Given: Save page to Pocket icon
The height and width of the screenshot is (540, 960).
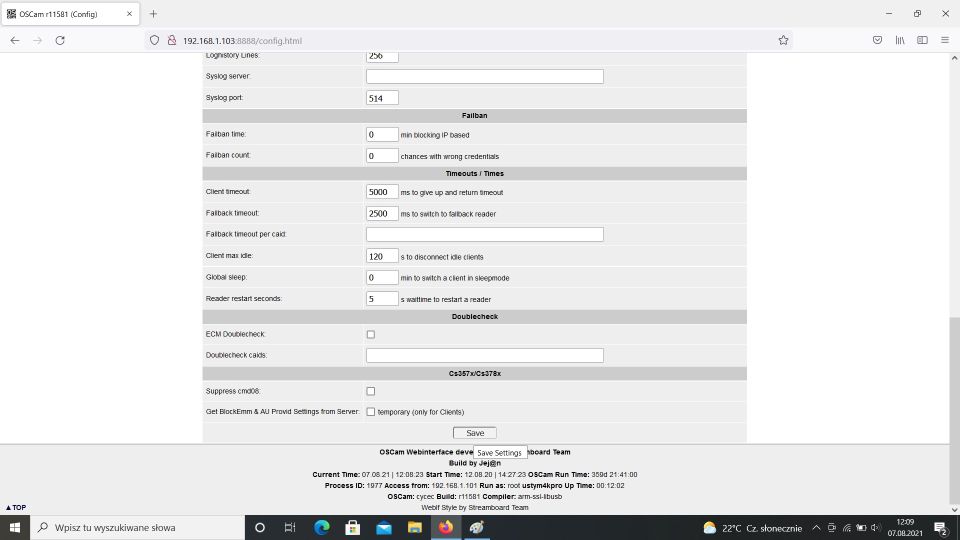Looking at the screenshot, I should (877, 40).
